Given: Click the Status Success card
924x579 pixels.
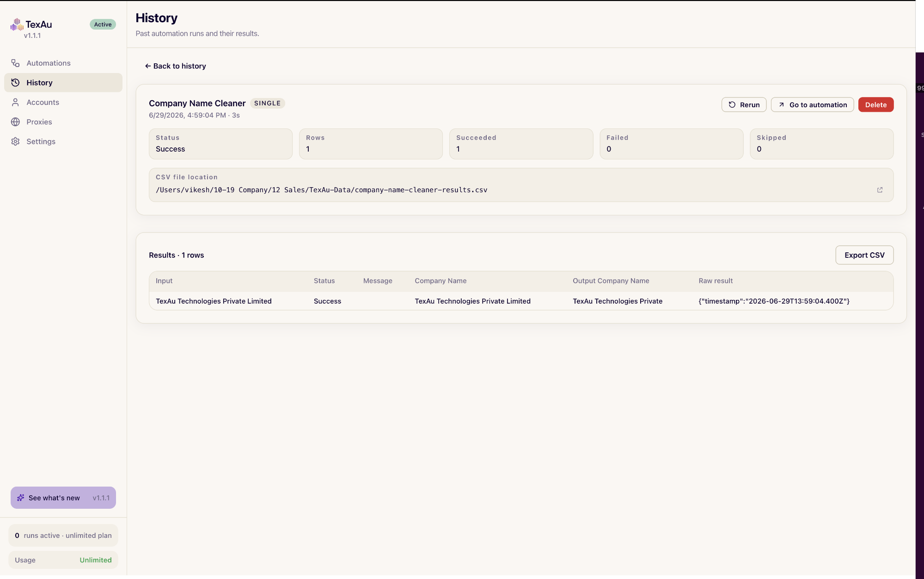Looking at the screenshot, I should 220,144.
